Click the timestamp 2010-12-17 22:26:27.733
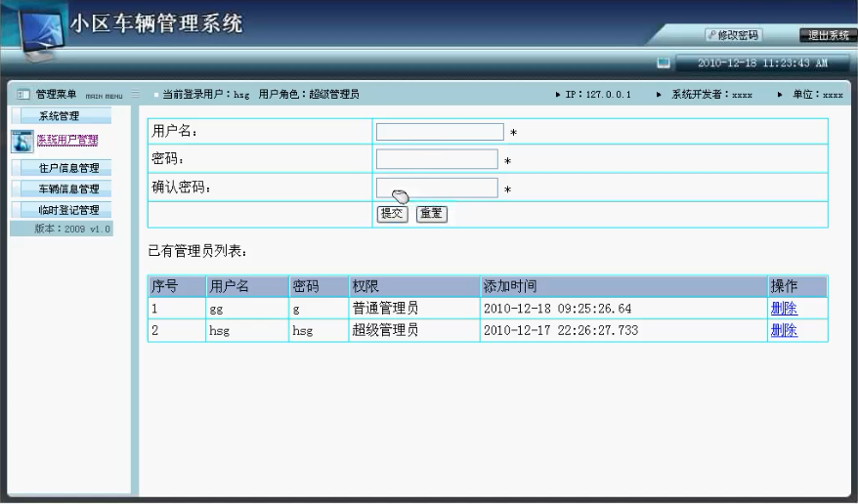Viewport: 858px width, 504px height. (561, 330)
